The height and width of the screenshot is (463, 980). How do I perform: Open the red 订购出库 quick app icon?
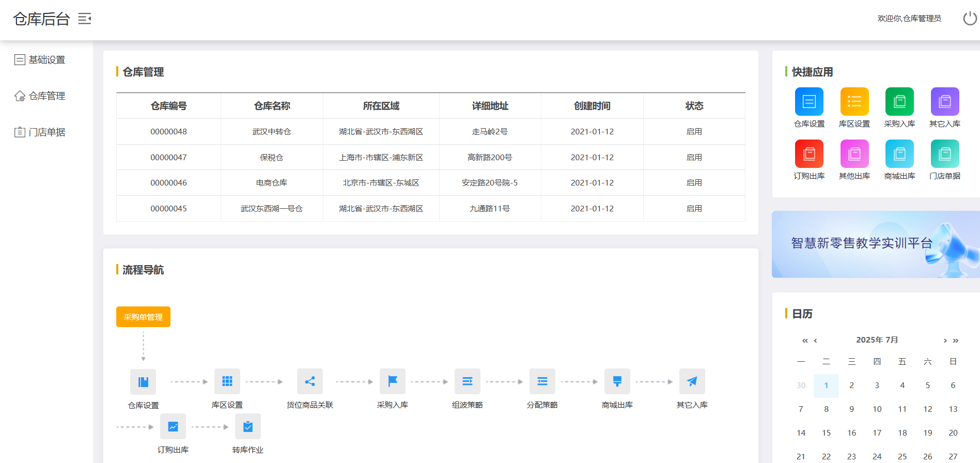pos(809,154)
